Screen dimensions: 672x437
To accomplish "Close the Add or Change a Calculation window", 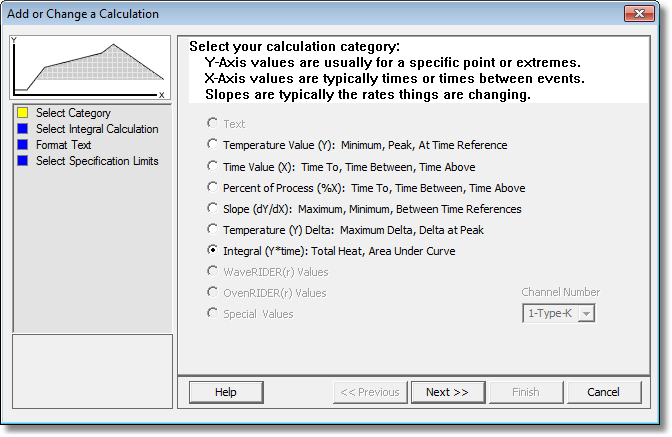I will (639, 13).
